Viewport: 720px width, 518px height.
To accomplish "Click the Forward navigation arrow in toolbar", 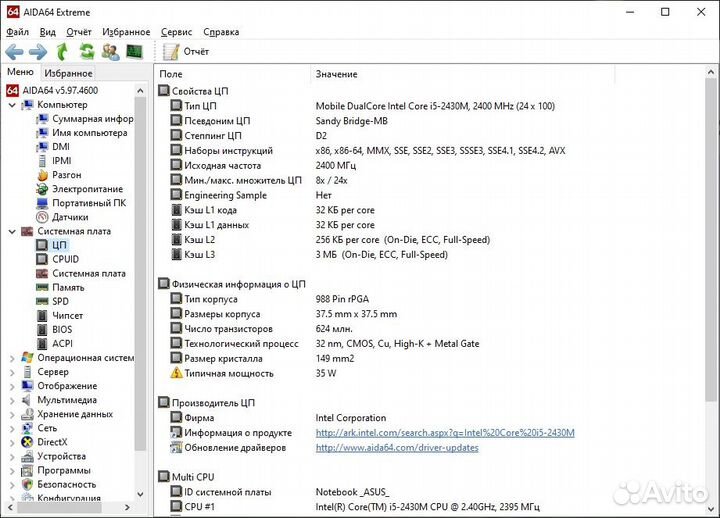I will click(x=38, y=51).
